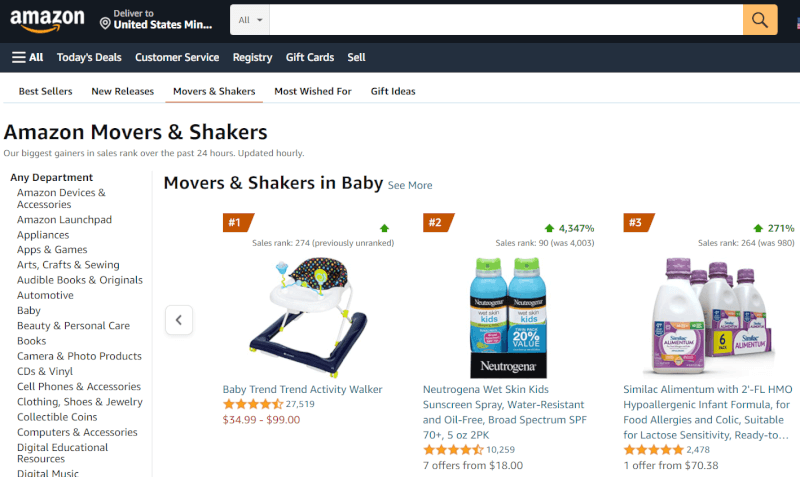Click inside the Amazon search field
Image resolution: width=800 pixels, height=477 pixels.
click(x=505, y=20)
